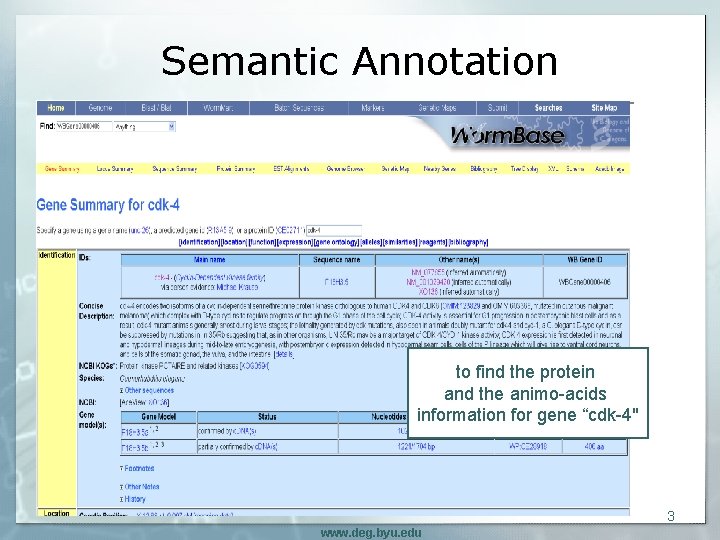Open the cdk-4 main name link

pyautogui.click(x=163, y=277)
